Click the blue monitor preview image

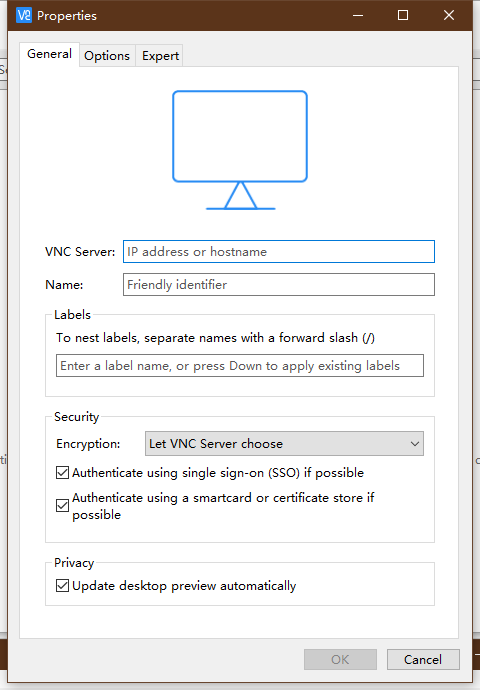(240, 150)
